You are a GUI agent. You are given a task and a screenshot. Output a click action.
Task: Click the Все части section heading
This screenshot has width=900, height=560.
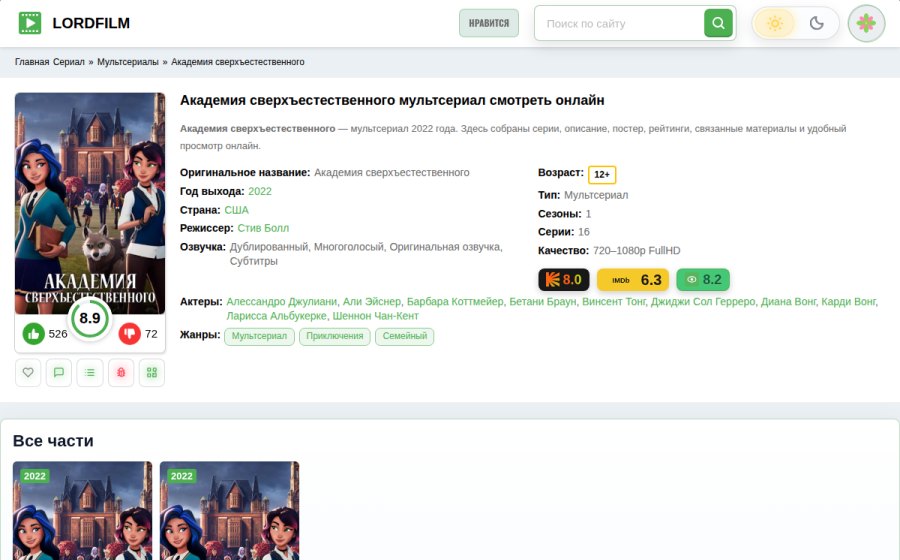click(53, 441)
